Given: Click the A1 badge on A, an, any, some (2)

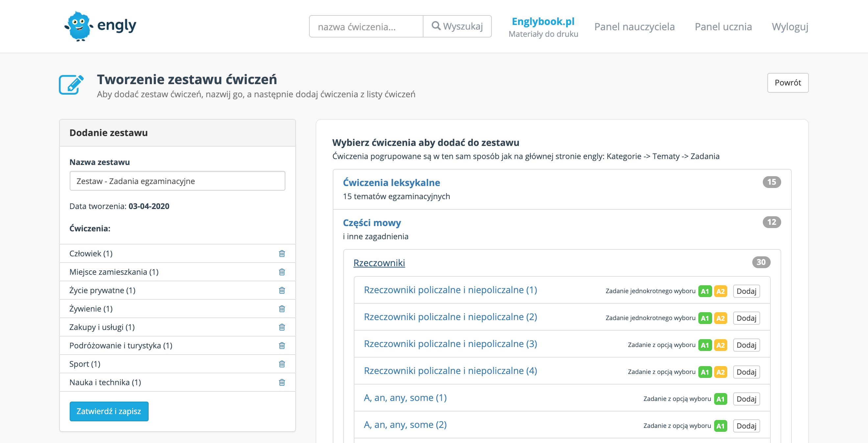Looking at the screenshot, I should pos(720,426).
